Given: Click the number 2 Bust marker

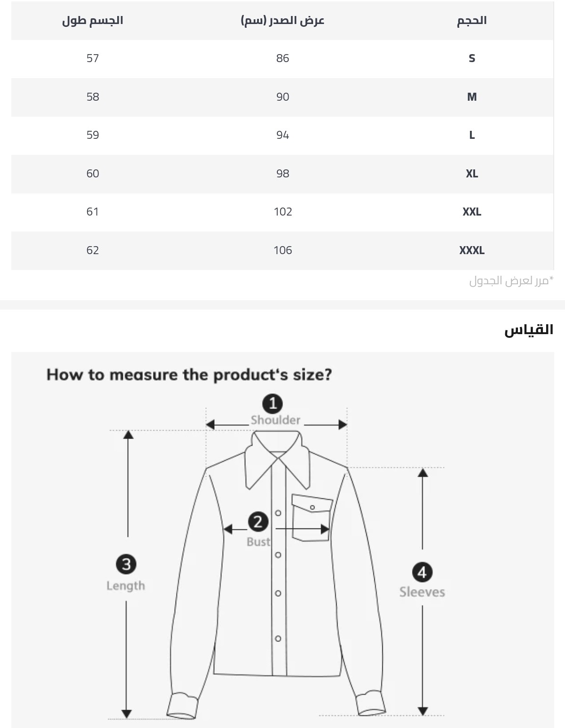Looking at the screenshot, I should click(258, 521).
